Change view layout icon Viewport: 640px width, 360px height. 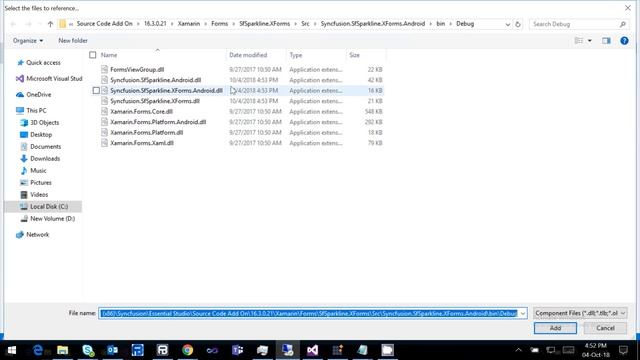click(x=579, y=40)
